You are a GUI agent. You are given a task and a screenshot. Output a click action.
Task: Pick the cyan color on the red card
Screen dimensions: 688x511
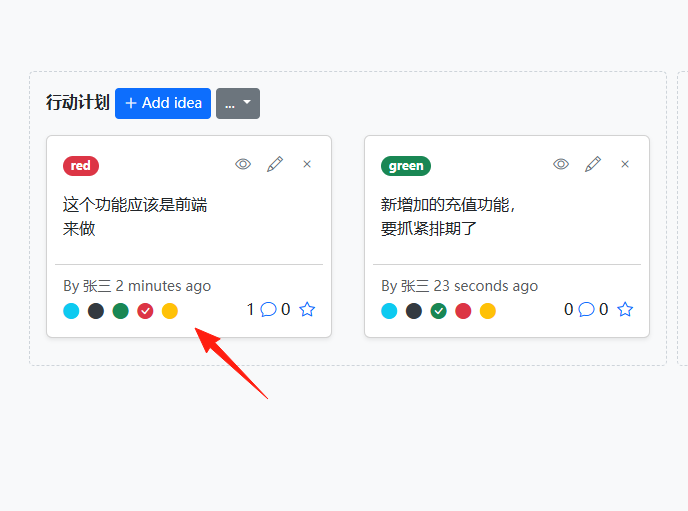(71, 311)
